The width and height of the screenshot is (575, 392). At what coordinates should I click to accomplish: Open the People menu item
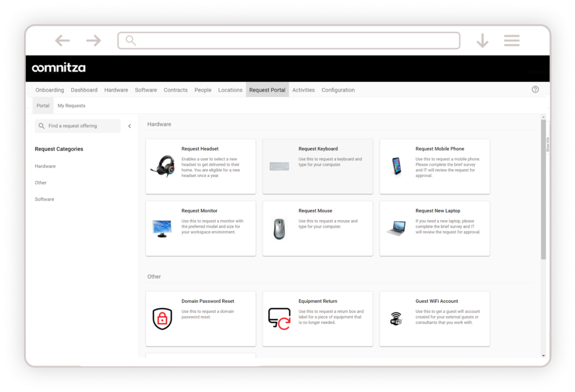pos(203,90)
